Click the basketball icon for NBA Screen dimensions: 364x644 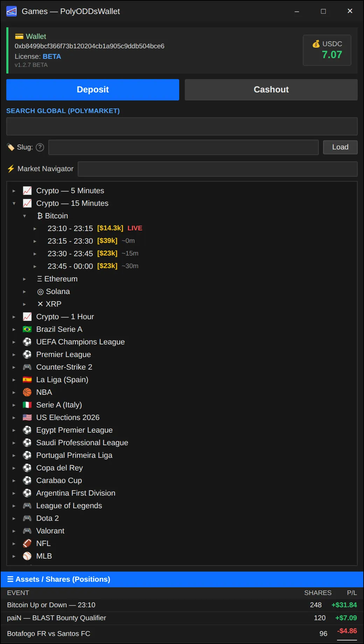[x=27, y=392]
